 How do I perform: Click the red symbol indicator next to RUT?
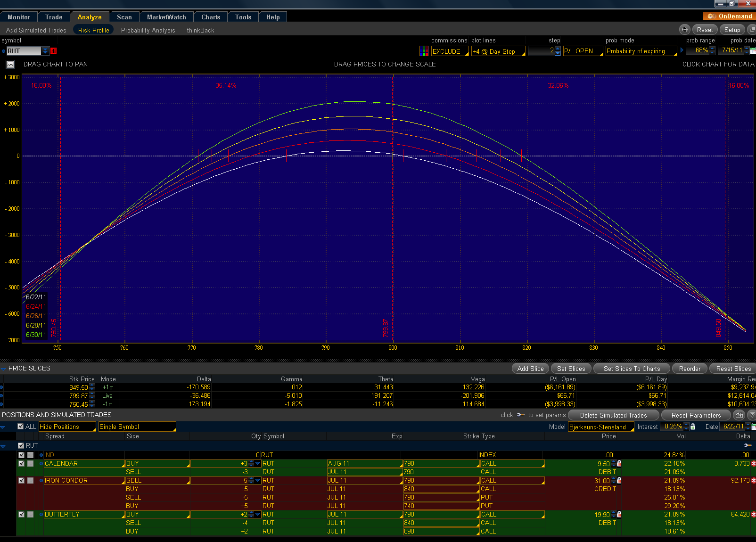tap(54, 51)
